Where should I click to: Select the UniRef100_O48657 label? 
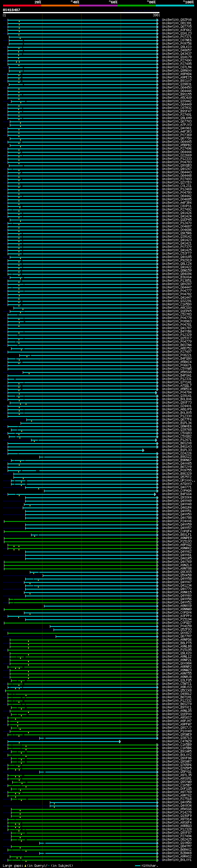point(176,50)
